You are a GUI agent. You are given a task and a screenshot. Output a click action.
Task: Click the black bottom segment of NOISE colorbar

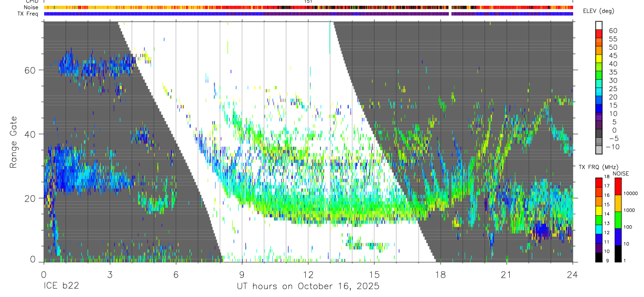(x=618, y=254)
